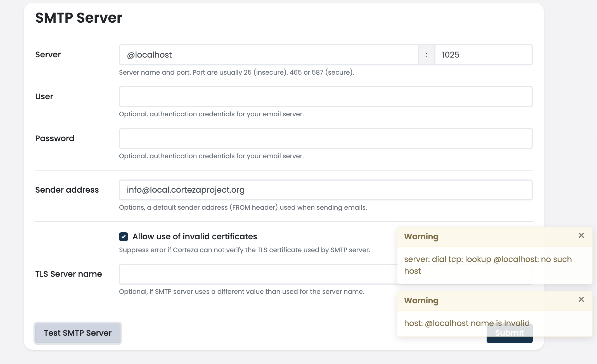Focus the Server field containing @localhost
This screenshot has height=364, width=597.
(268, 55)
